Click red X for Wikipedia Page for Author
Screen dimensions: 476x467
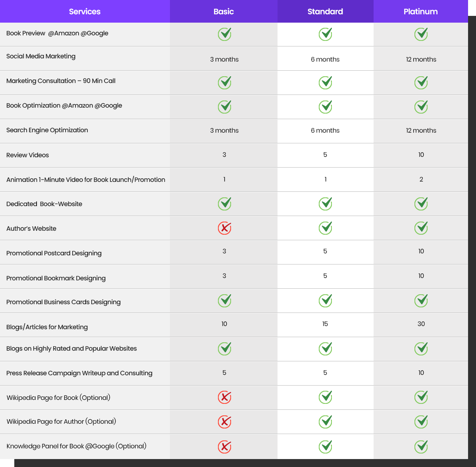(x=224, y=422)
